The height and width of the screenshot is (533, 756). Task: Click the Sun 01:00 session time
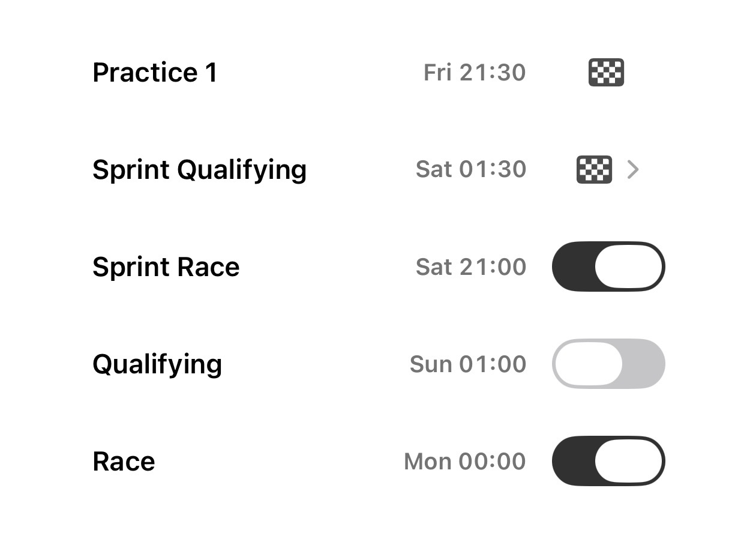click(x=468, y=364)
